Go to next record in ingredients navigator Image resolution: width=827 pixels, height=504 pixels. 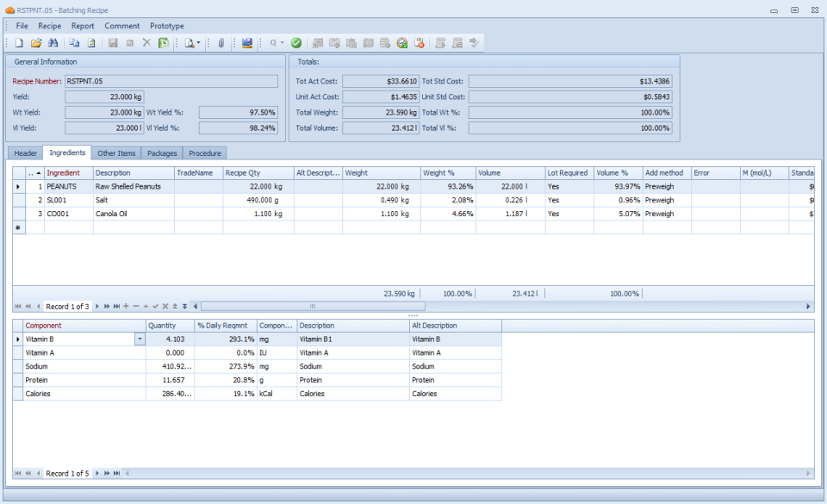pos(96,307)
